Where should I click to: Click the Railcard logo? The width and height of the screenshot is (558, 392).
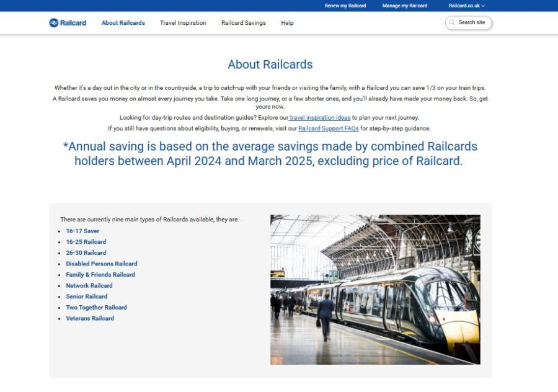pos(68,23)
